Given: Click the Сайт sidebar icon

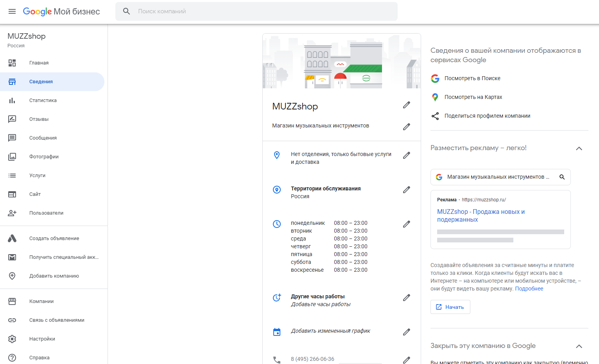Looking at the screenshot, I should [x=12, y=194].
